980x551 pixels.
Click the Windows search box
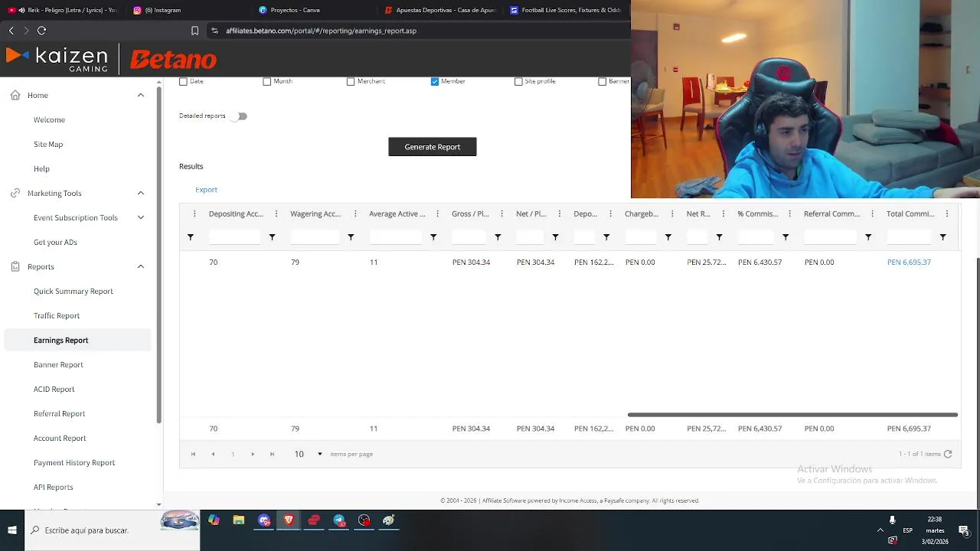point(113,530)
